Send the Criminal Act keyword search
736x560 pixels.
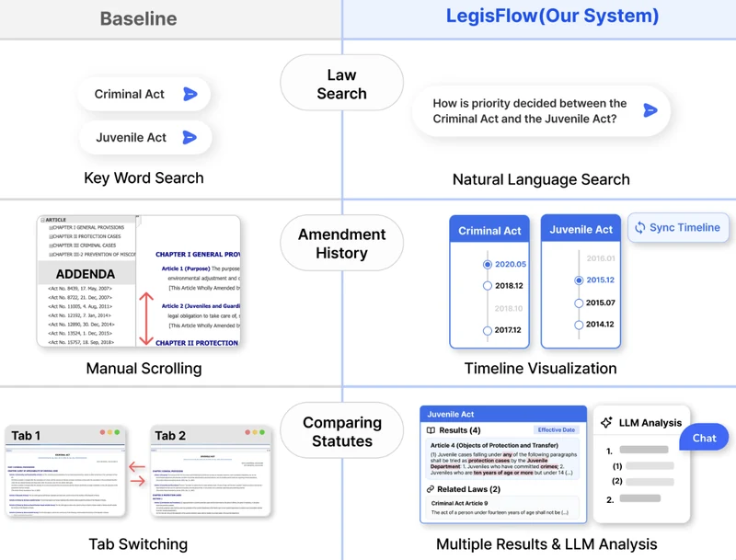(190, 95)
